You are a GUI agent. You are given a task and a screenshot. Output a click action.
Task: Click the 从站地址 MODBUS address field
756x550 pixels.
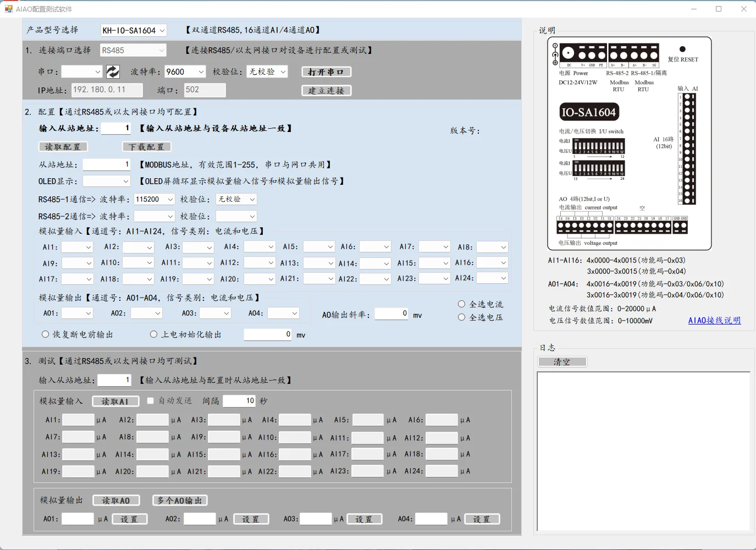[106, 164]
